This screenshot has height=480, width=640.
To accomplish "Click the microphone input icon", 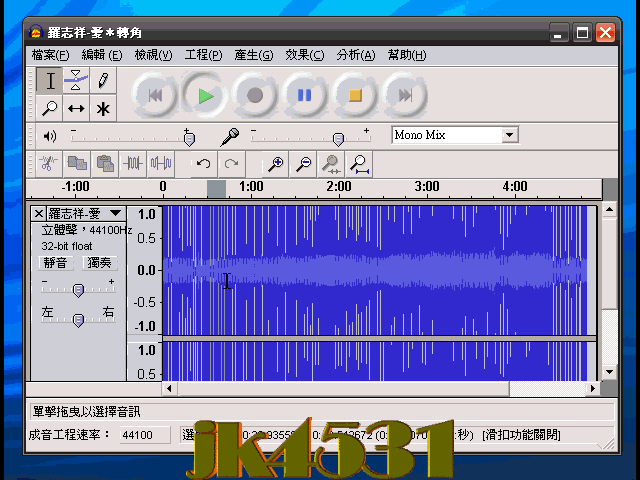I will (x=230, y=137).
